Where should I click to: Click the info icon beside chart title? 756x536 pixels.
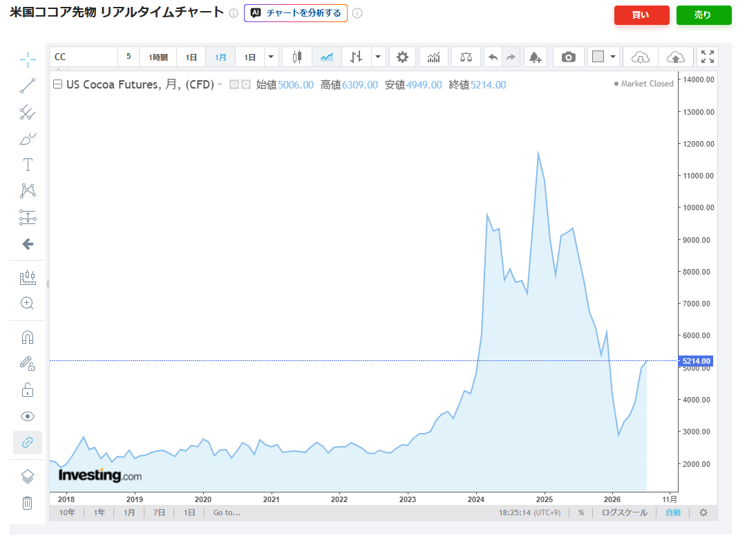(234, 13)
